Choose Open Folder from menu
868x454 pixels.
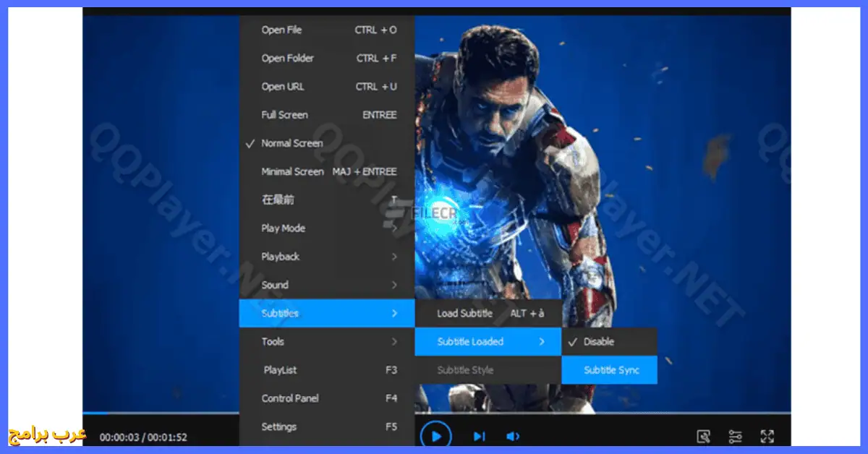tap(327, 58)
